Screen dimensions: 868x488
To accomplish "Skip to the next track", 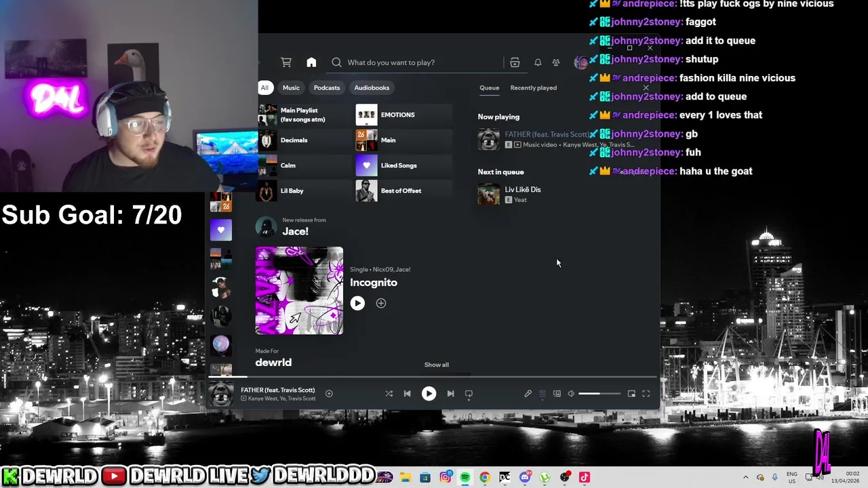I will pos(450,393).
